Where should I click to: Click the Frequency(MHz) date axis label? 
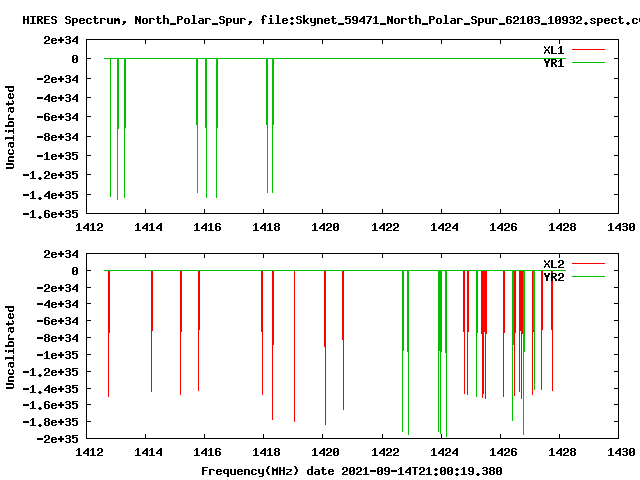tap(351, 471)
